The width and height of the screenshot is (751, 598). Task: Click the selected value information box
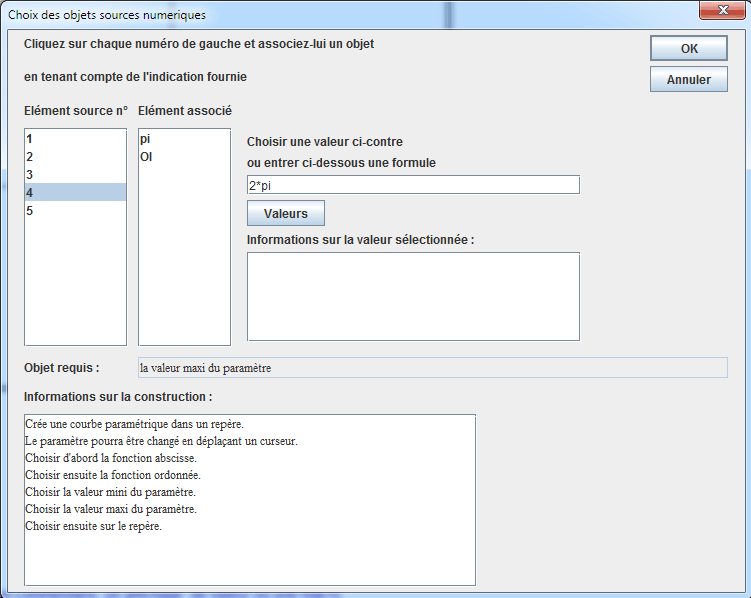point(412,296)
